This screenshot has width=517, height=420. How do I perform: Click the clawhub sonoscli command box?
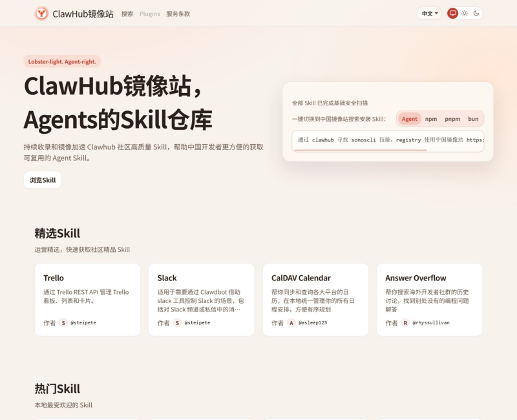[388, 141]
